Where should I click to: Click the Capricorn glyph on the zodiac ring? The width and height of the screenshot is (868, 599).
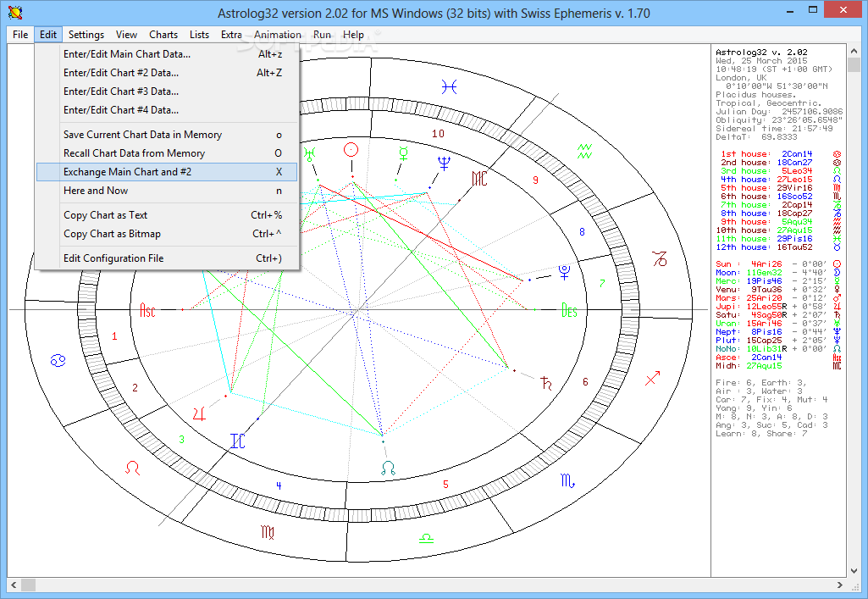pyautogui.click(x=659, y=258)
